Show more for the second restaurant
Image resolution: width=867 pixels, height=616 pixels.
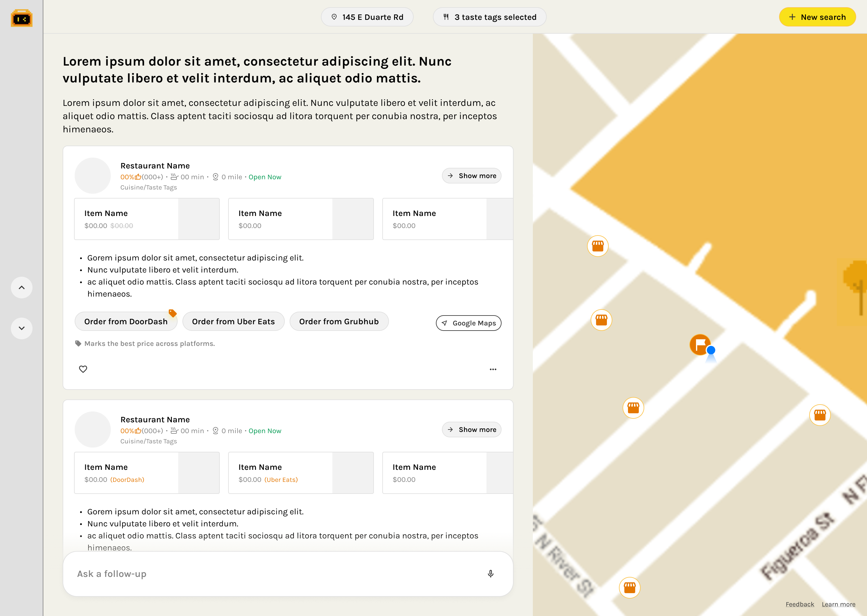click(471, 430)
